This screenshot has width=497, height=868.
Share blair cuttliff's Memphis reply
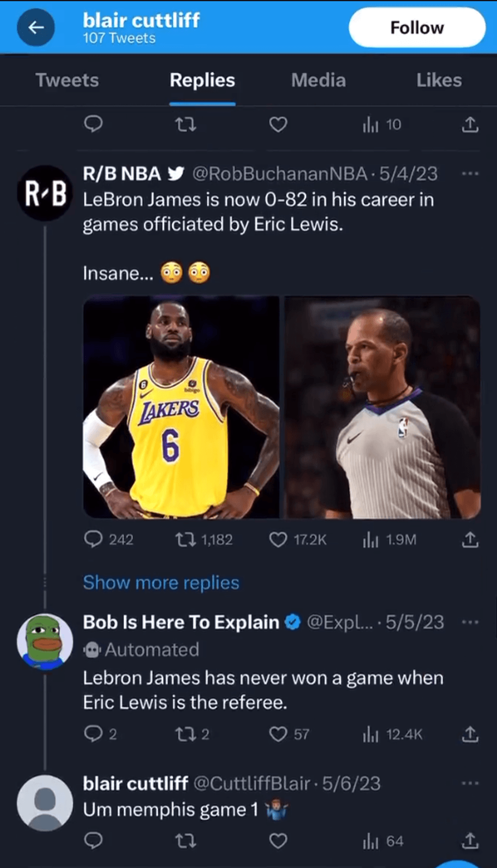click(470, 842)
